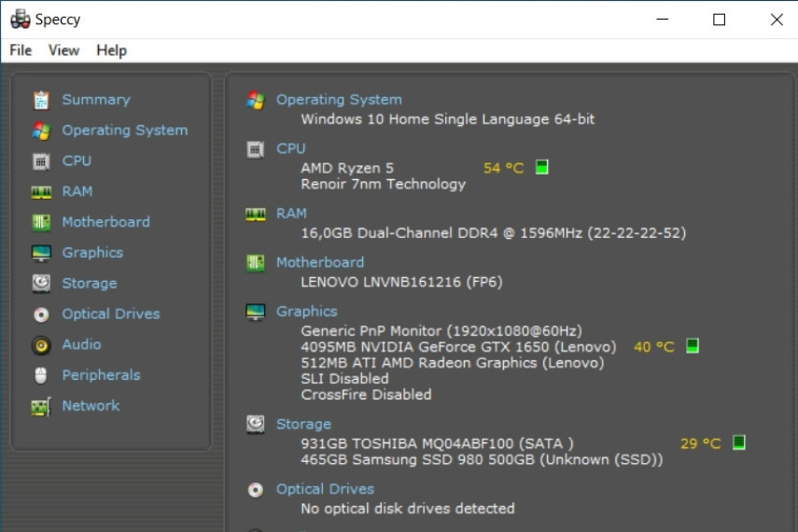The image size is (798, 532).
Task: Click the 40 °C graphics temperature value
Action: (654, 346)
